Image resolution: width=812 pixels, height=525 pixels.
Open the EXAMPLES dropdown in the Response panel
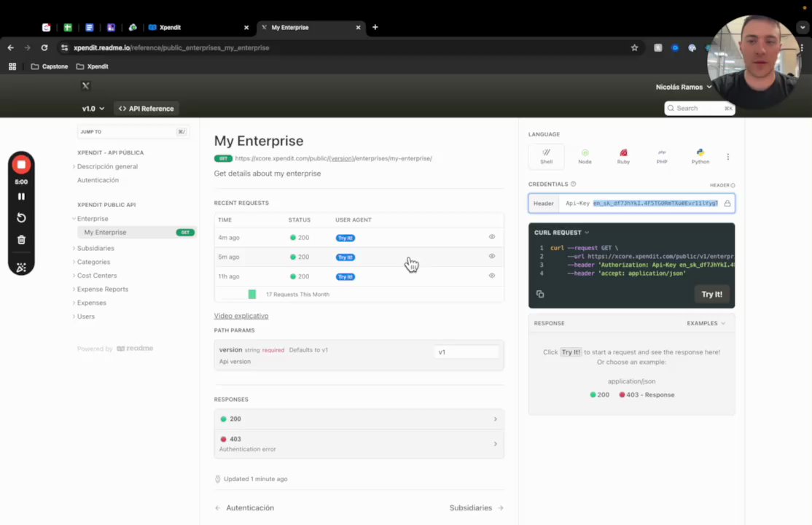(706, 324)
